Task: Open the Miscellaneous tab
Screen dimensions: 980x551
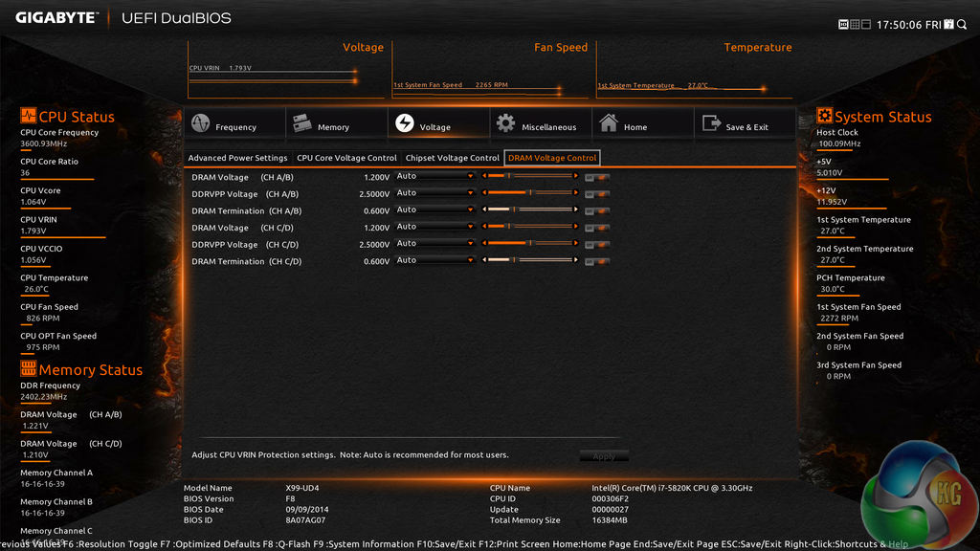Action: tap(541, 123)
